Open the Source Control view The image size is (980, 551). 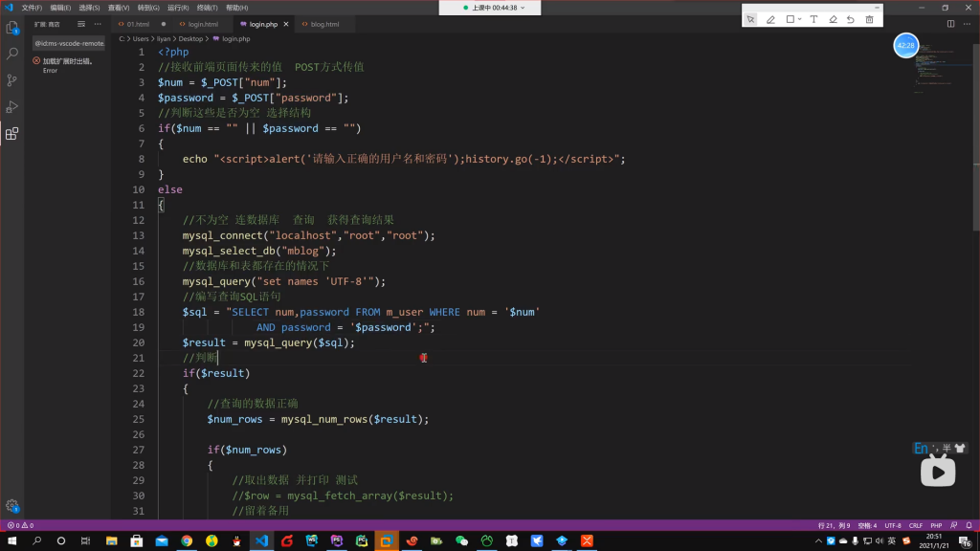12,81
